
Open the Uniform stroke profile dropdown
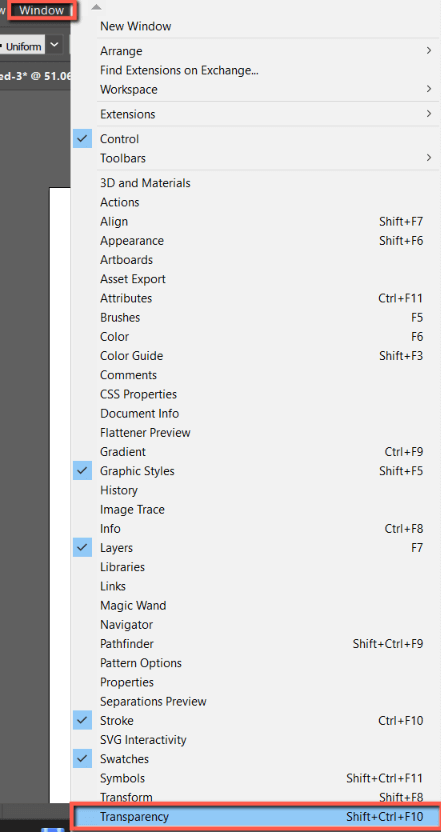tap(55, 45)
